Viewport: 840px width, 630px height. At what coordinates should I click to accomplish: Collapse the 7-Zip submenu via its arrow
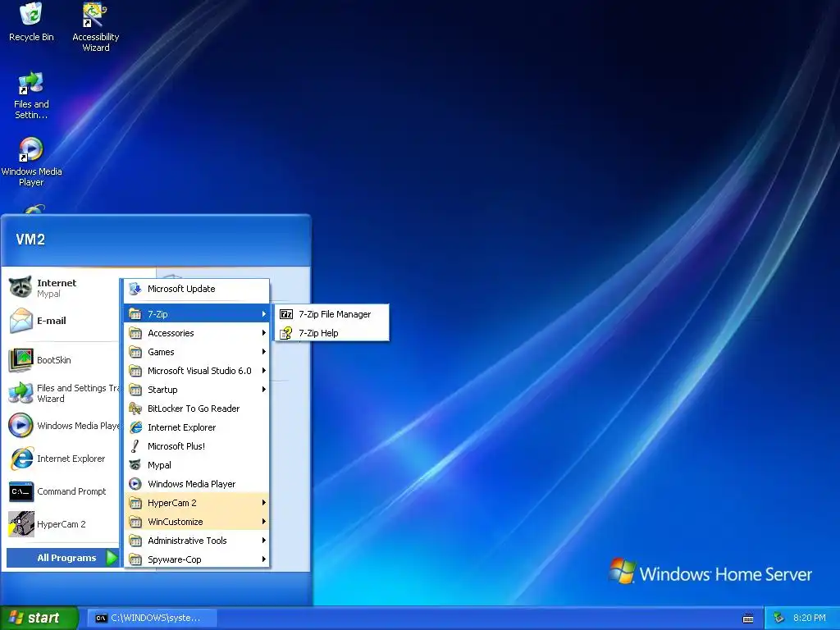point(263,314)
